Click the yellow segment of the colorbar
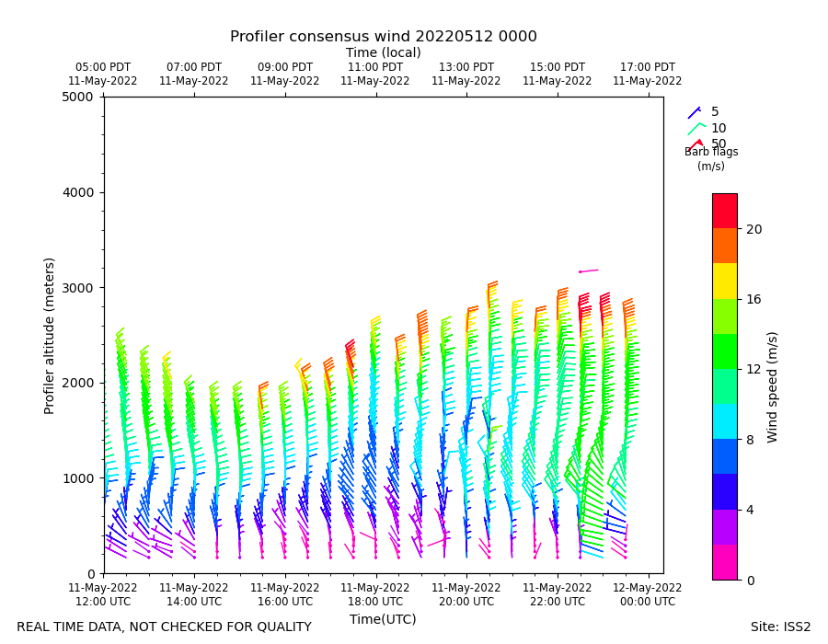 725,282
